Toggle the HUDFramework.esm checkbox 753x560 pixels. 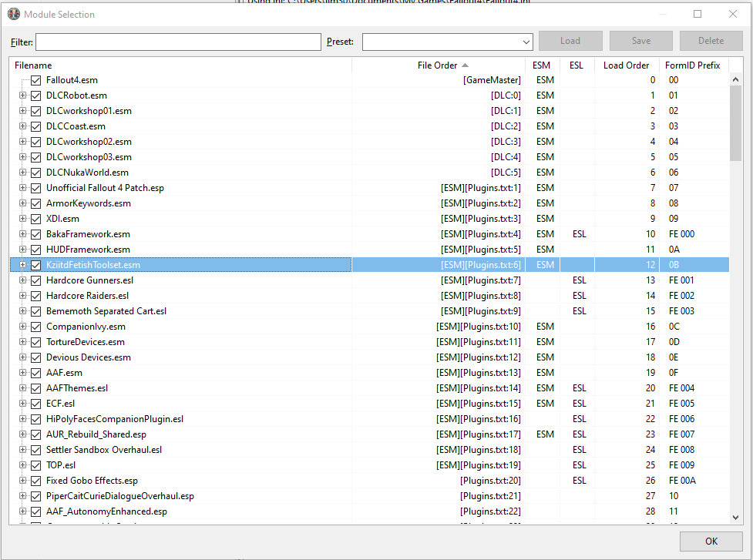[x=36, y=250]
